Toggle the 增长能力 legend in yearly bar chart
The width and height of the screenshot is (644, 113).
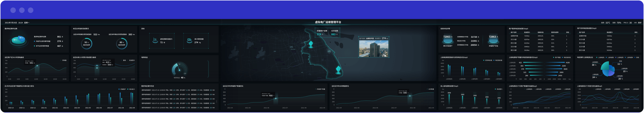(x=132, y=89)
